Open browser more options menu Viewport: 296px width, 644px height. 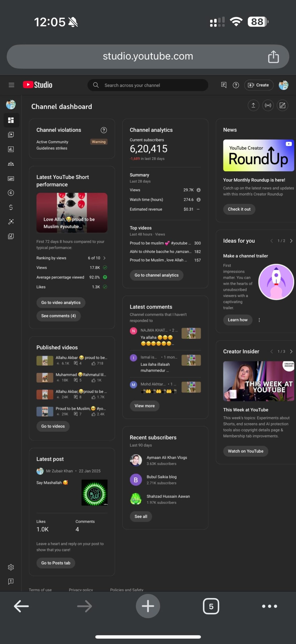click(x=269, y=606)
